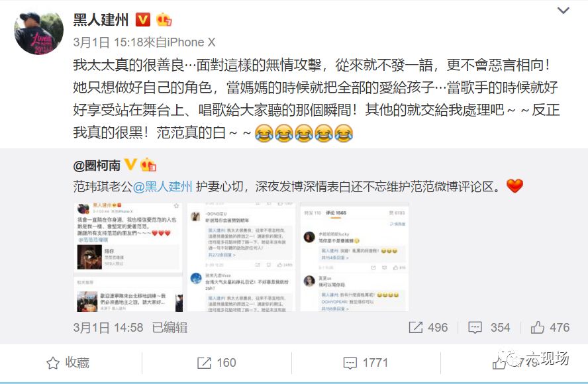Open the third repost screenshot thumbnail
Image resolution: width=588 pixels, height=384 pixels.
(x=354, y=257)
